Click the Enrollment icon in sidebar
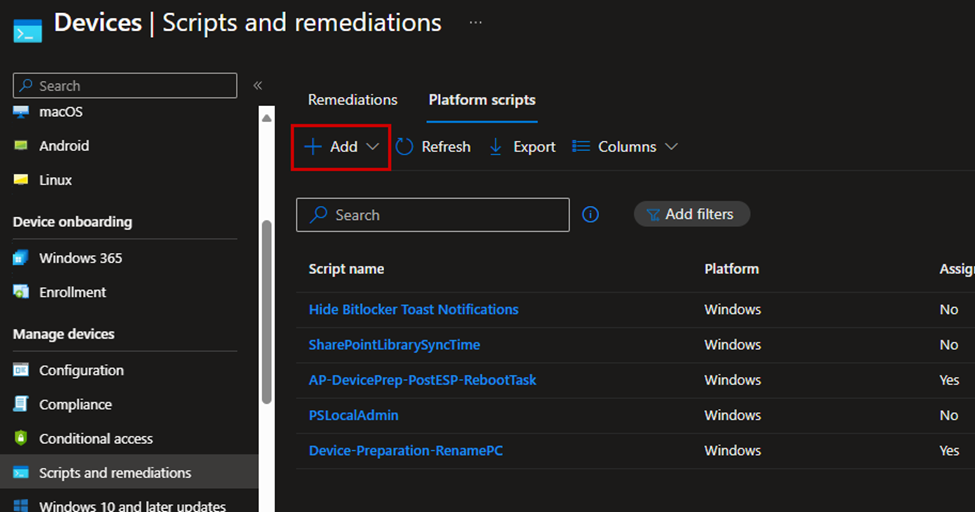The image size is (975, 512). [21, 292]
